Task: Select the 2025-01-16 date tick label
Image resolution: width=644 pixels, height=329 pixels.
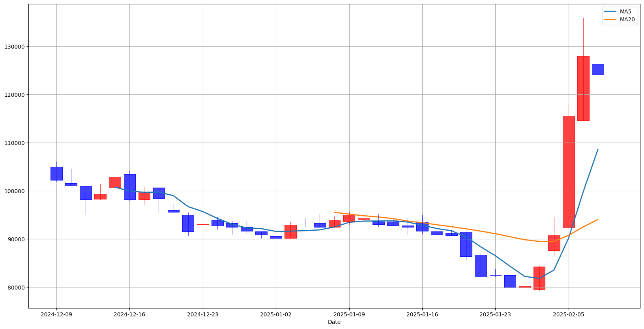Action: [422, 315]
